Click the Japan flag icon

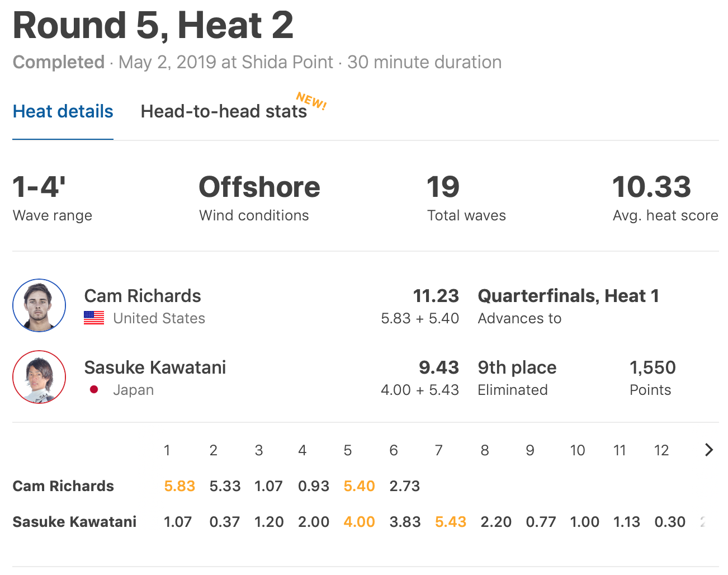coord(94,390)
